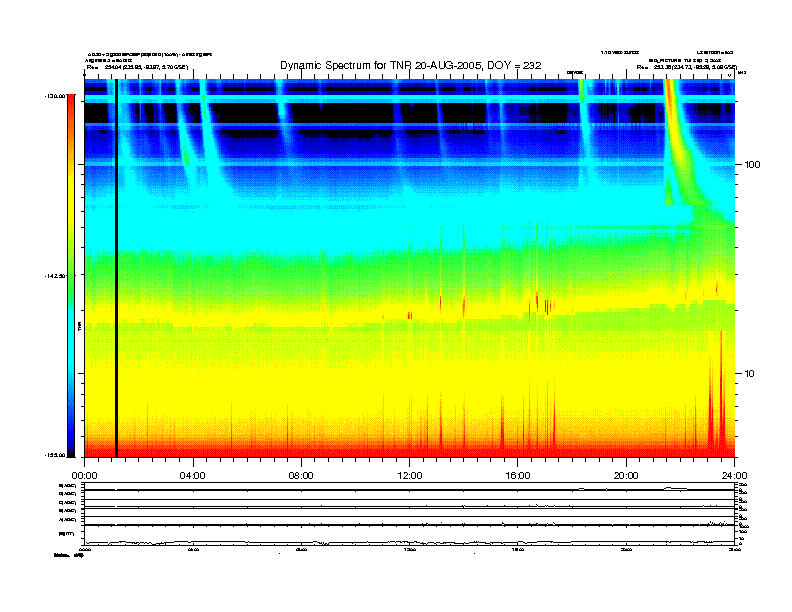Click the "00:00" time axis label
792x612 pixels.
pos(84,476)
